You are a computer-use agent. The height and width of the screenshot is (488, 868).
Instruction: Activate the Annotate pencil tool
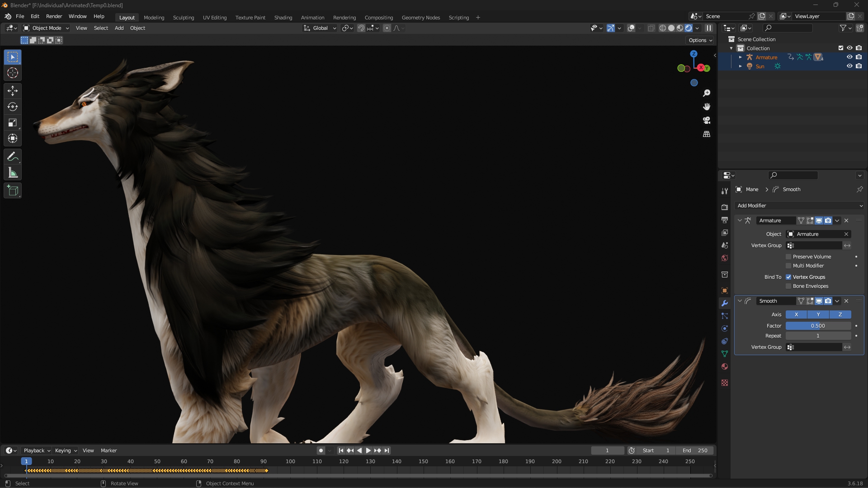point(13,157)
